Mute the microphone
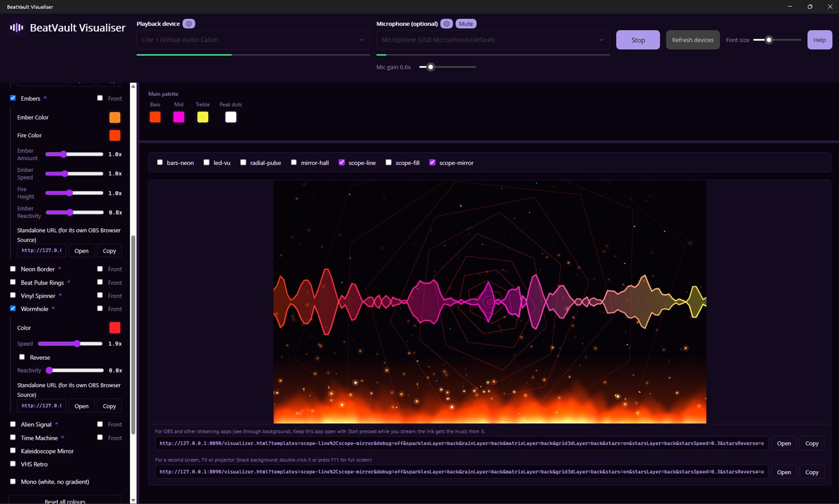This screenshot has width=839, height=504. [x=466, y=24]
